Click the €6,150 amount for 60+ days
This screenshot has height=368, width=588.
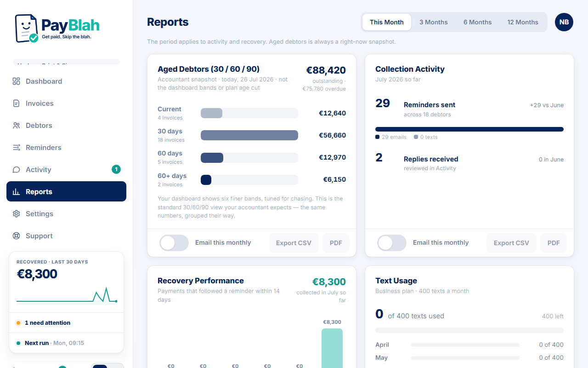(x=334, y=179)
